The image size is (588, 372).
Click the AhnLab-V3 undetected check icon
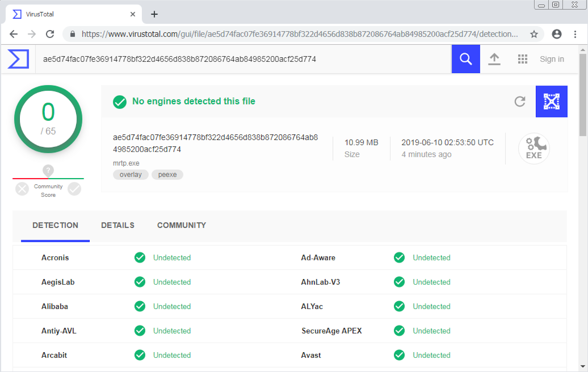coord(399,282)
